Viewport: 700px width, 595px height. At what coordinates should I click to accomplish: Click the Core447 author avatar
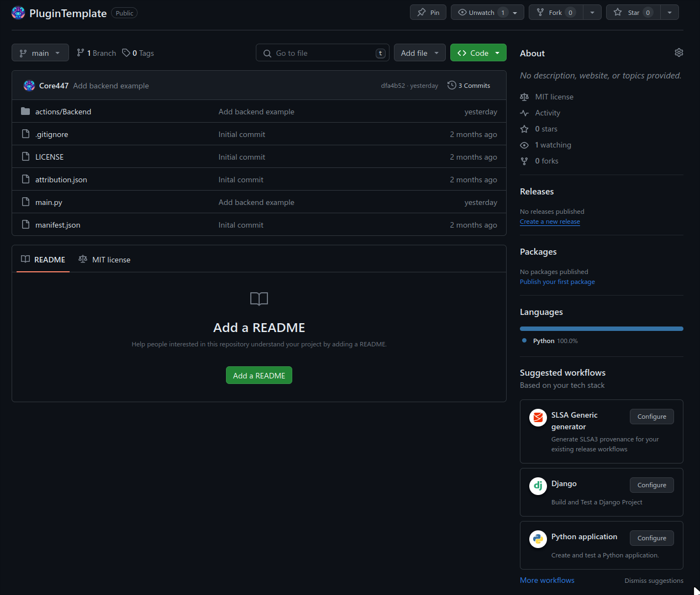pos(29,86)
